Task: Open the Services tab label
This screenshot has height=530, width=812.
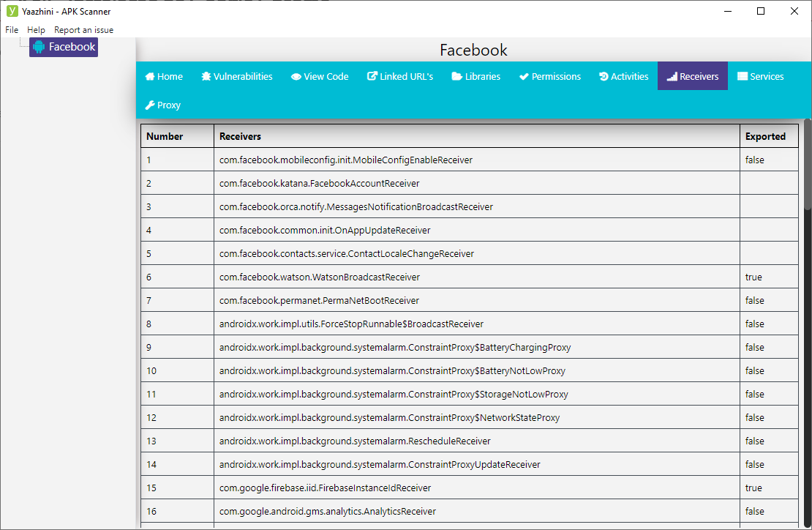Action: point(767,77)
